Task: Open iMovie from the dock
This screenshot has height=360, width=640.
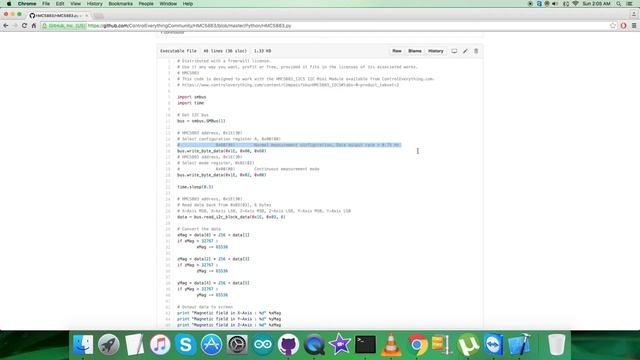Action: (x=340, y=345)
